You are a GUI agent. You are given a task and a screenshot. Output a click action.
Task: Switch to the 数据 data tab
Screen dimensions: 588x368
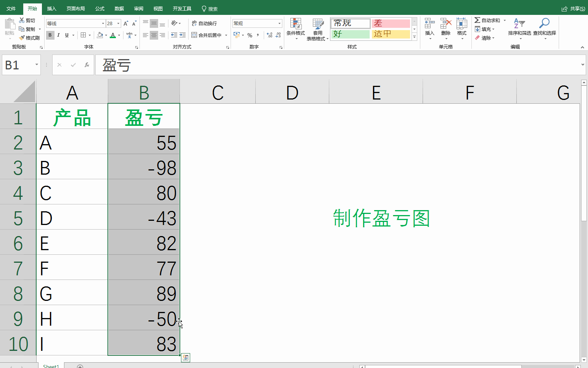tap(119, 8)
